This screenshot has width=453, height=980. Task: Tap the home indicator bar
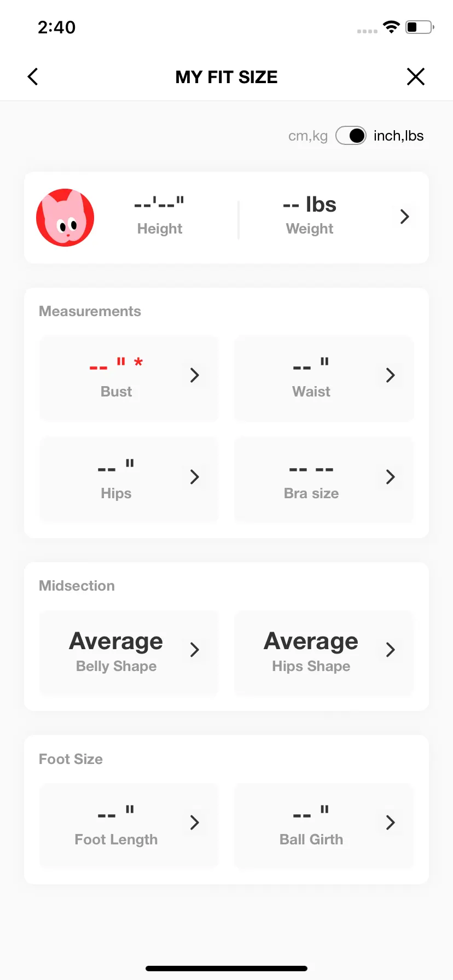226,969
